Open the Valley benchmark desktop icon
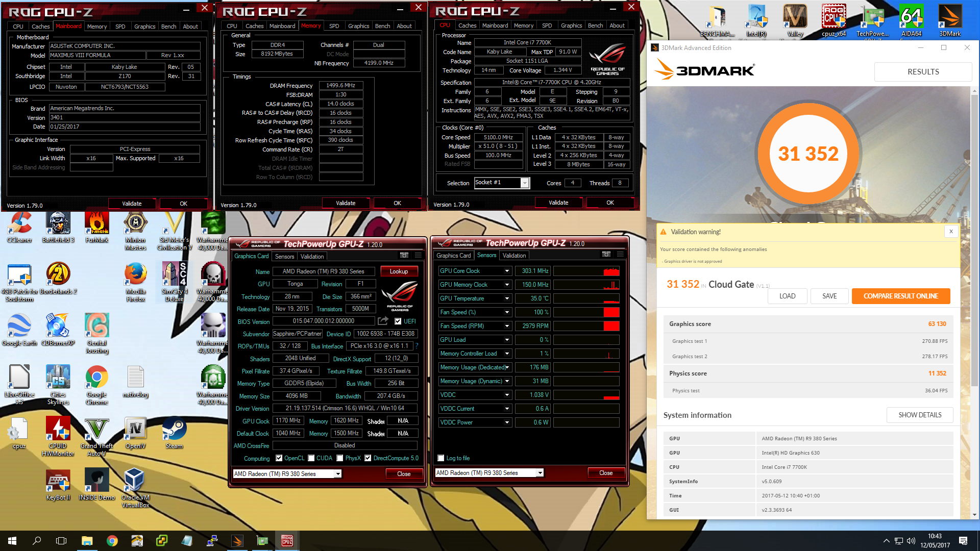 [795, 20]
